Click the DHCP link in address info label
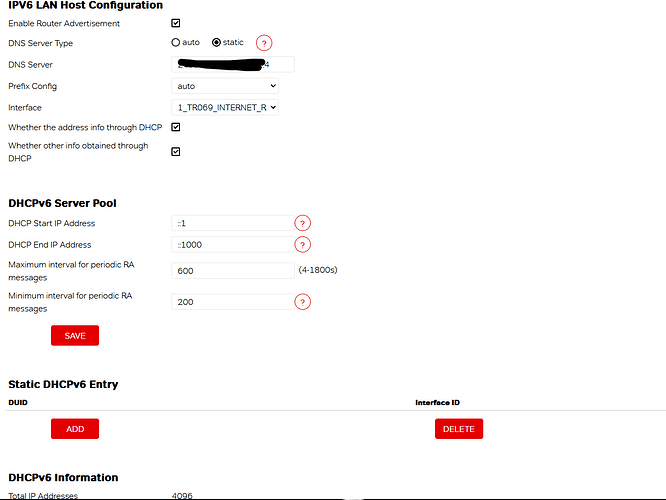 tap(150, 128)
